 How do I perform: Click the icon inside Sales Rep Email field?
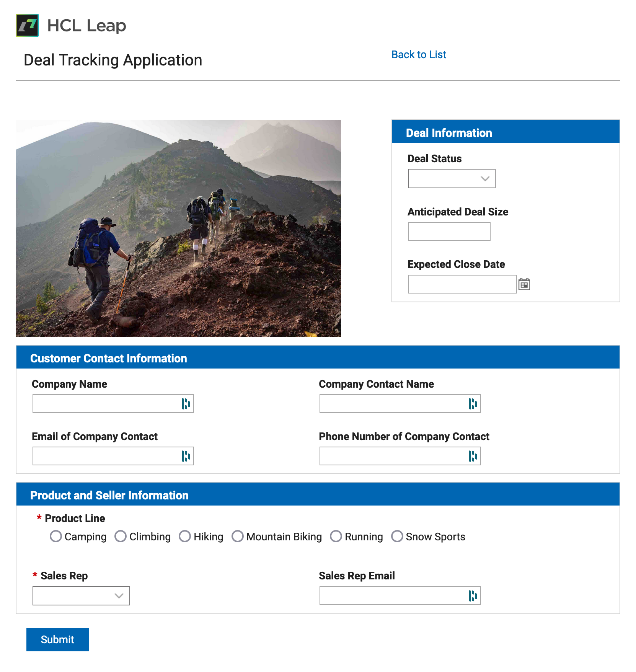pyautogui.click(x=473, y=595)
